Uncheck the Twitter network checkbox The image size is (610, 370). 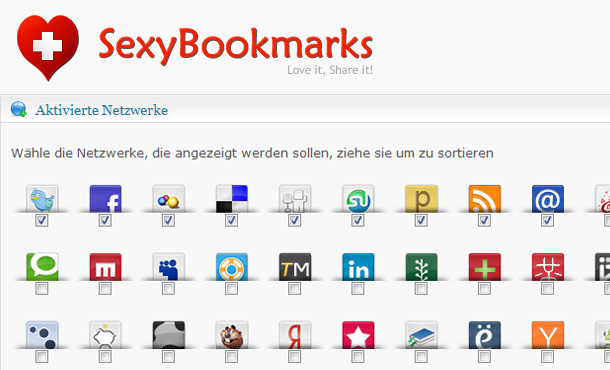click(42, 221)
